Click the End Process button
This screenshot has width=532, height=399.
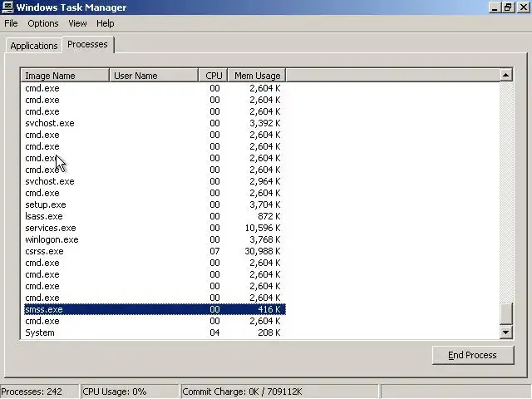tap(473, 355)
